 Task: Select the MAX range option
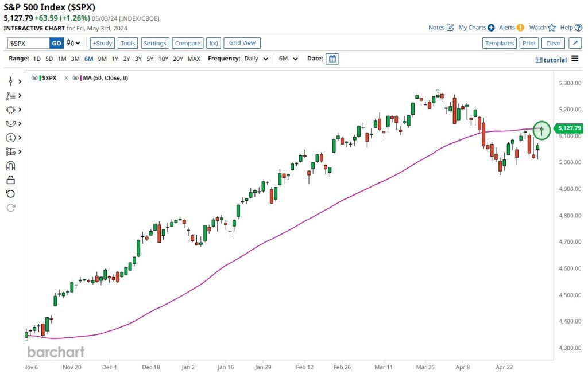pyautogui.click(x=194, y=59)
